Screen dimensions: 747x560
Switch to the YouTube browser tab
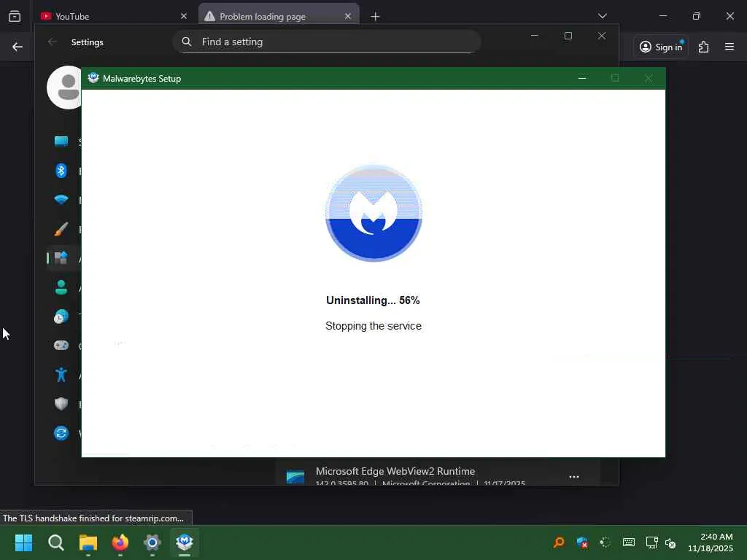113,16
